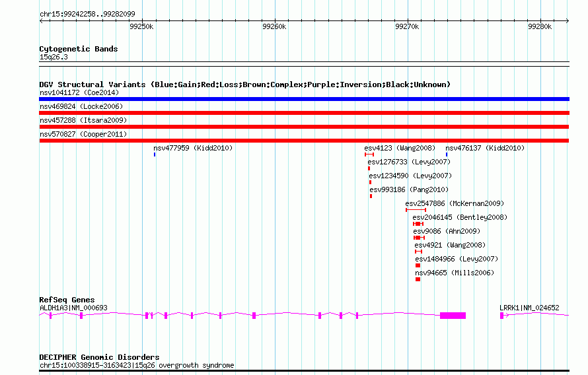Click the red esv4123 variant glyph
The image size is (588, 375).
[x=369, y=154]
